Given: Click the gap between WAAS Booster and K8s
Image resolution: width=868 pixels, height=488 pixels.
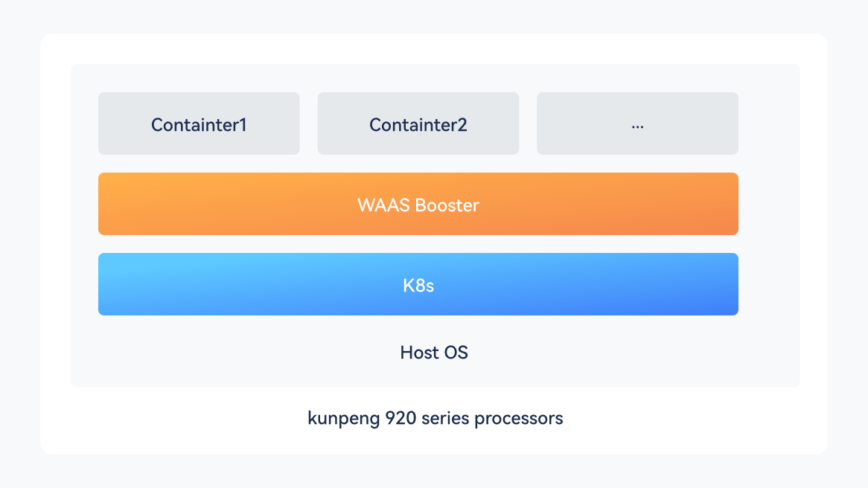Looking at the screenshot, I should click(x=418, y=244).
